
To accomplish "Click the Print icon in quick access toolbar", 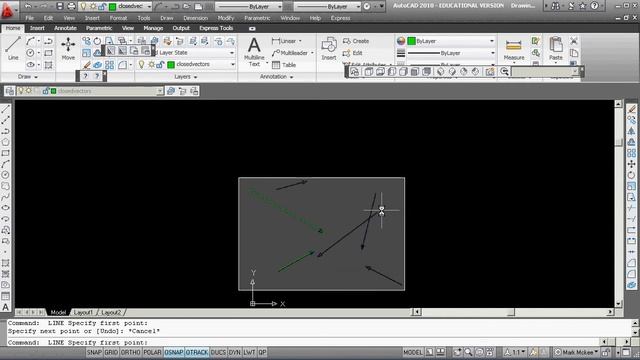I will (x=71, y=6).
